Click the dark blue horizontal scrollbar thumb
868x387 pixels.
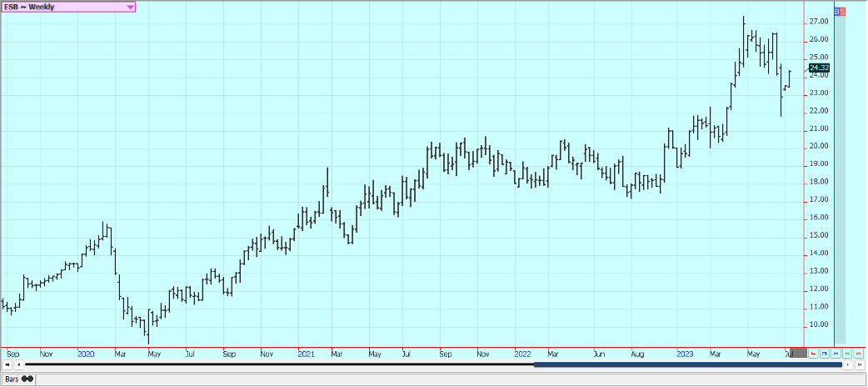pos(687,364)
